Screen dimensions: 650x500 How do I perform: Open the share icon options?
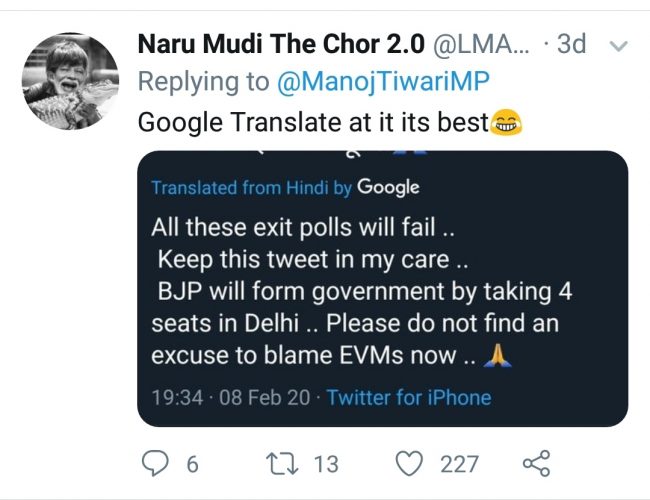click(x=536, y=464)
